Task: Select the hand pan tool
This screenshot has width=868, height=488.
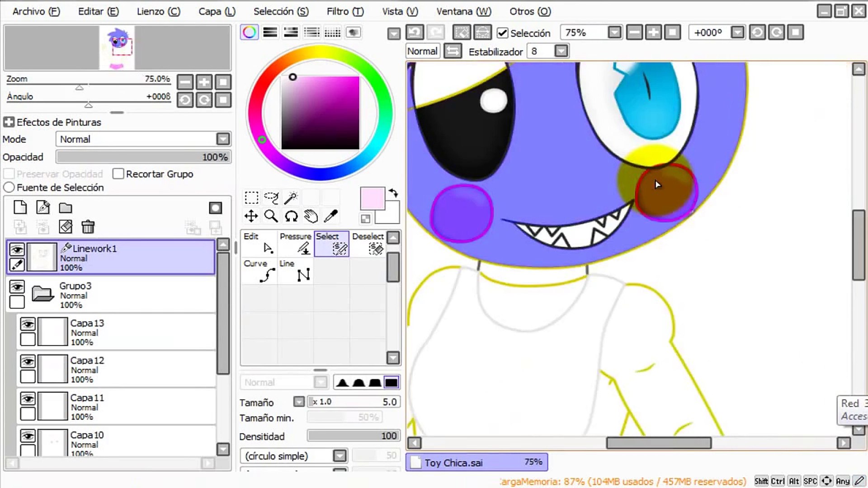Action: coord(311,216)
